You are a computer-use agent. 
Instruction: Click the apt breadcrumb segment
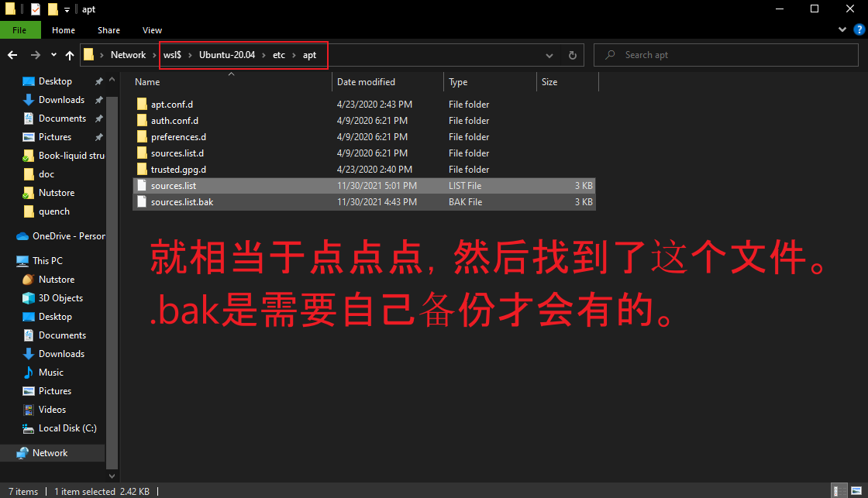tap(309, 55)
